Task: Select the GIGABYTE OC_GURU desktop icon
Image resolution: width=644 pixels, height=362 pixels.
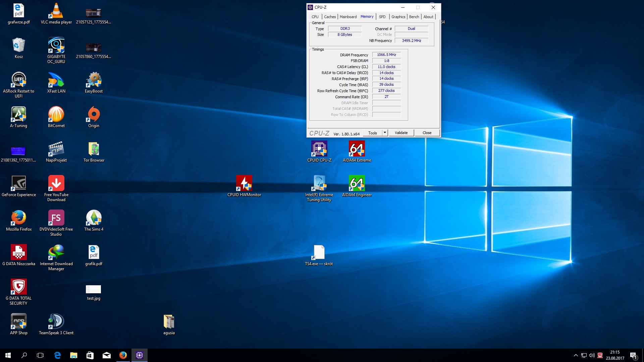Action: [56, 45]
